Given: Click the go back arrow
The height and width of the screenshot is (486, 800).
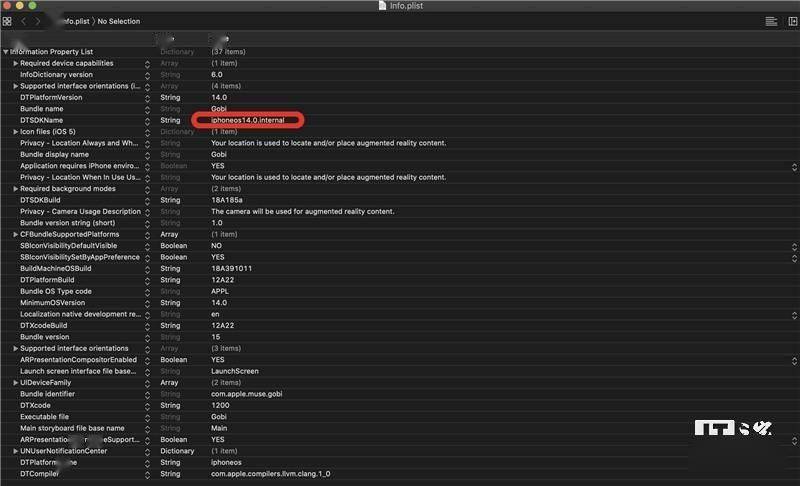Looking at the screenshot, I should tap(24, 21).
